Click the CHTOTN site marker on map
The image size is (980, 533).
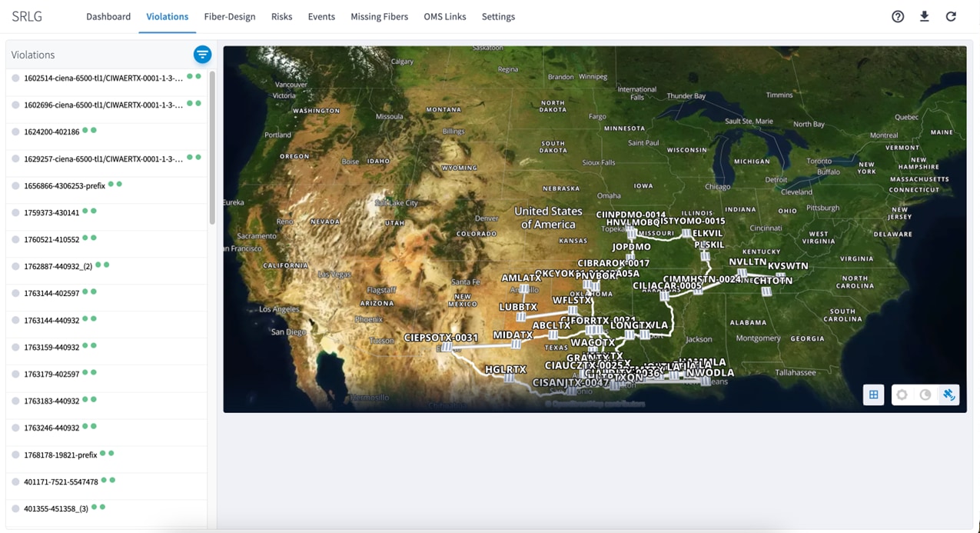coord(766,291)
